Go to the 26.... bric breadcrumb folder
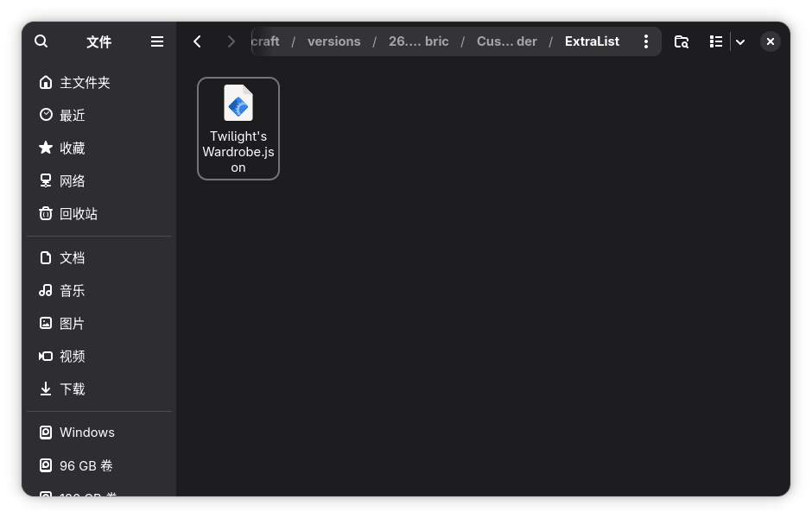This screenshot has width=812, height=518. point(418,41)
